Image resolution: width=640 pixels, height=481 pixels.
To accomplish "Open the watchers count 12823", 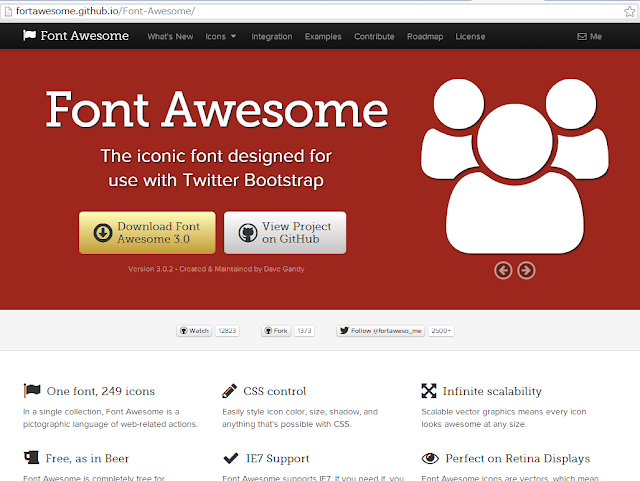I will point(227,331).
